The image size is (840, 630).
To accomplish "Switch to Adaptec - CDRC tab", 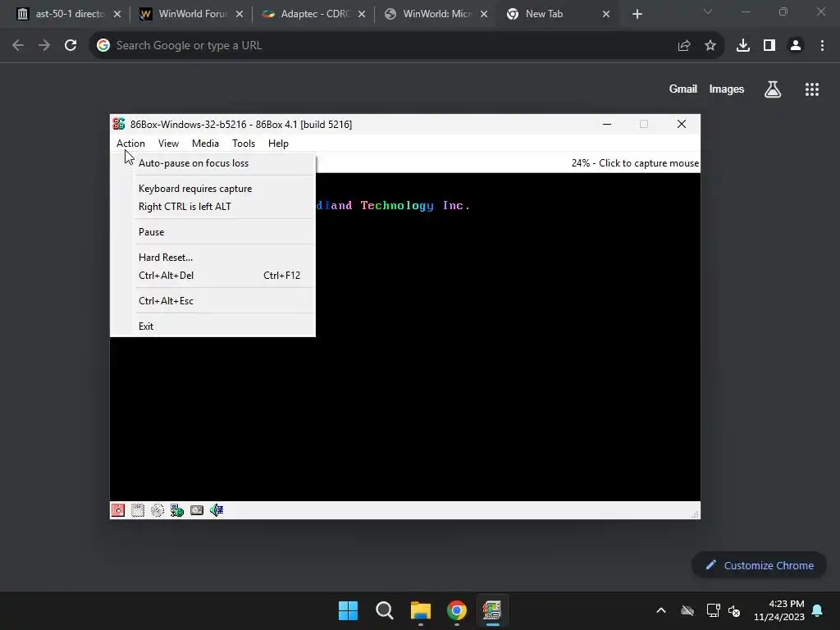I will click(x=313, y=14).
